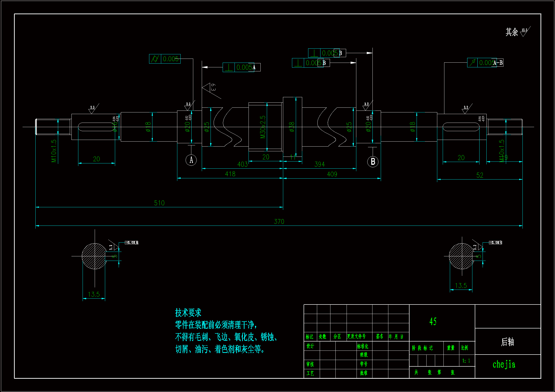Select the 其余 12.5 roughness note

pos(518,32)
